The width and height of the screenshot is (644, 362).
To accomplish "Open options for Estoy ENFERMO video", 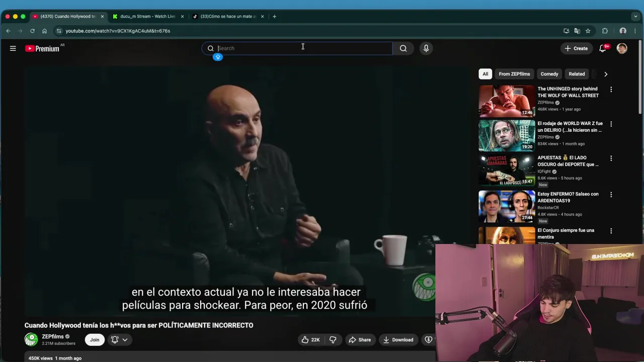I will coord(611,195).
